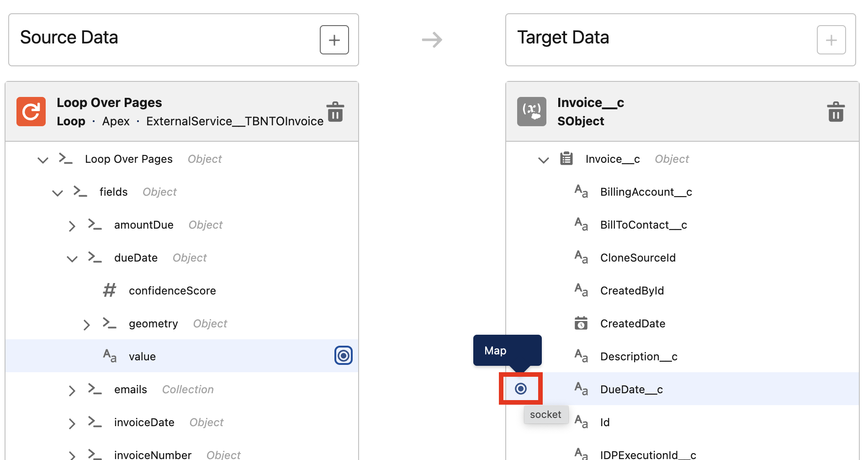Click the object icon beside geometry
The width and height of the screenshot is (868, 460).
click(x=110, y=323)
